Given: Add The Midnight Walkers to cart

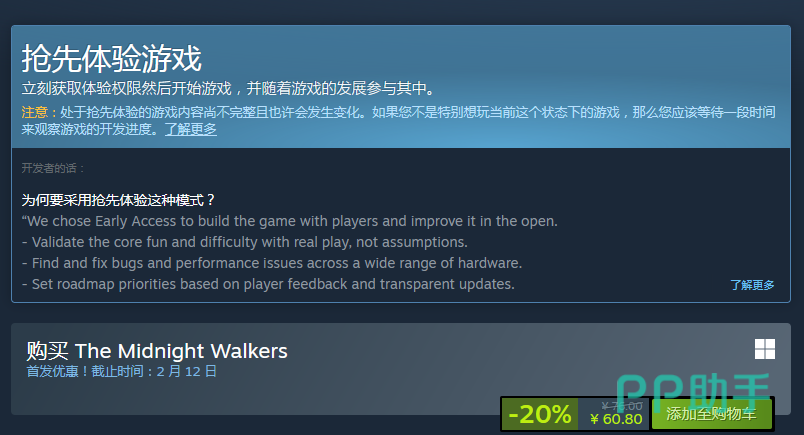Looking at the screenshot, I should click(711, 414).
